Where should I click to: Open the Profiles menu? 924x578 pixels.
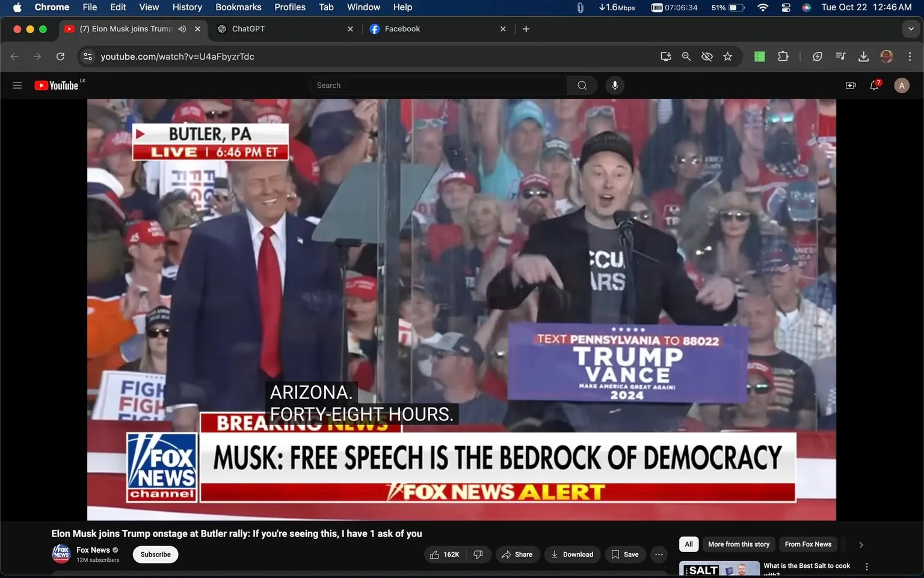coord(290,7)
